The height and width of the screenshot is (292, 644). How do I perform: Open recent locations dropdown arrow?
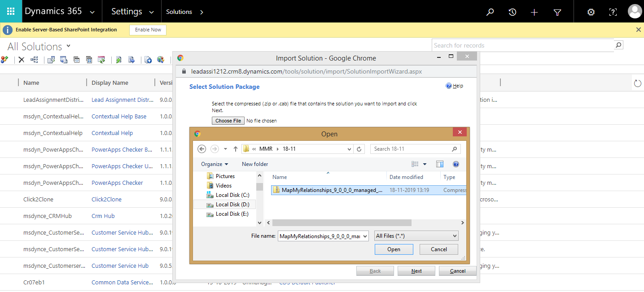(x=225, y=149)
